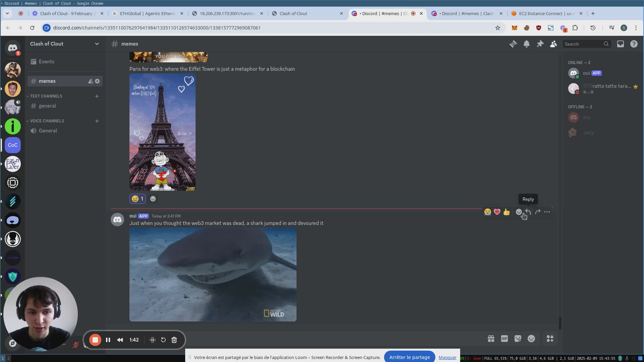
Task: Add reaction under Eiffel Tower meme
Action: coord(153,199)
